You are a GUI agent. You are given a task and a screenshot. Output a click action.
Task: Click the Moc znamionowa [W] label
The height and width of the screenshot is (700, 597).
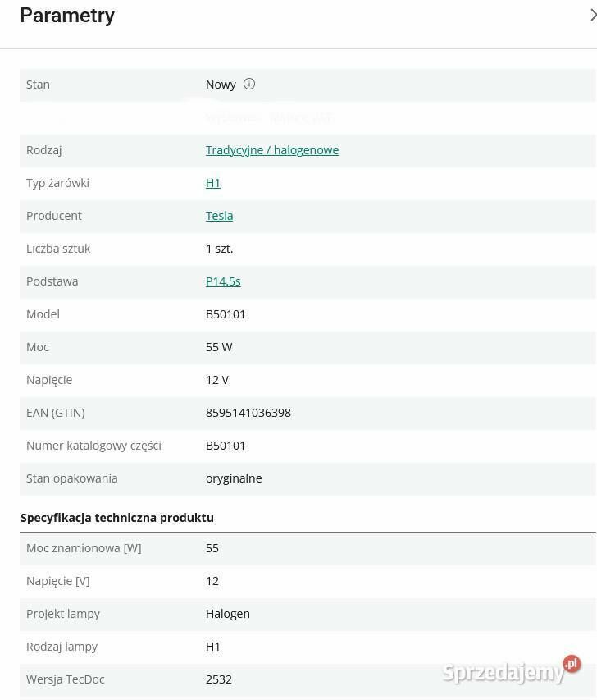pos(84,548)
